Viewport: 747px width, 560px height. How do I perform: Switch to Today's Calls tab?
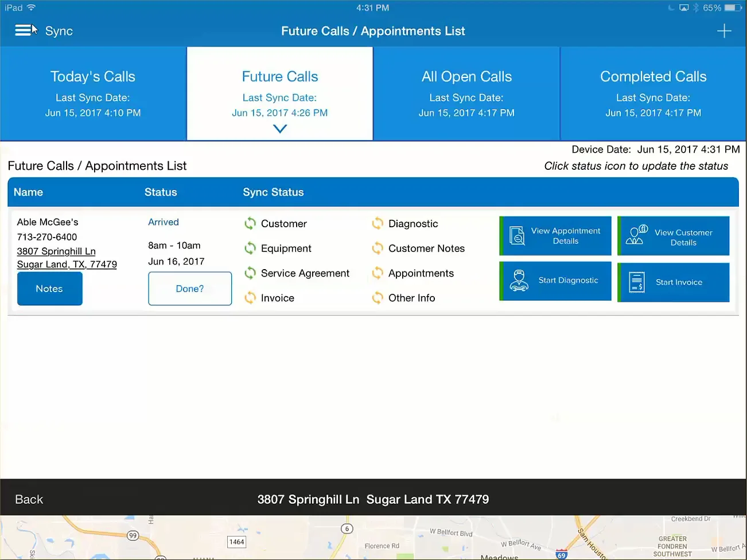pyautogui.click(x=93, y=94)
